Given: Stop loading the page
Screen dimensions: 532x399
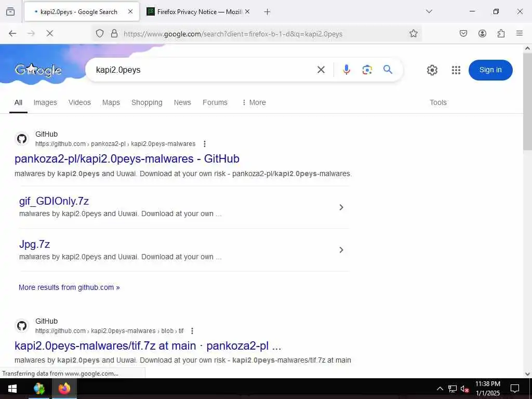Looking at the screenshot, I should 49,33.
